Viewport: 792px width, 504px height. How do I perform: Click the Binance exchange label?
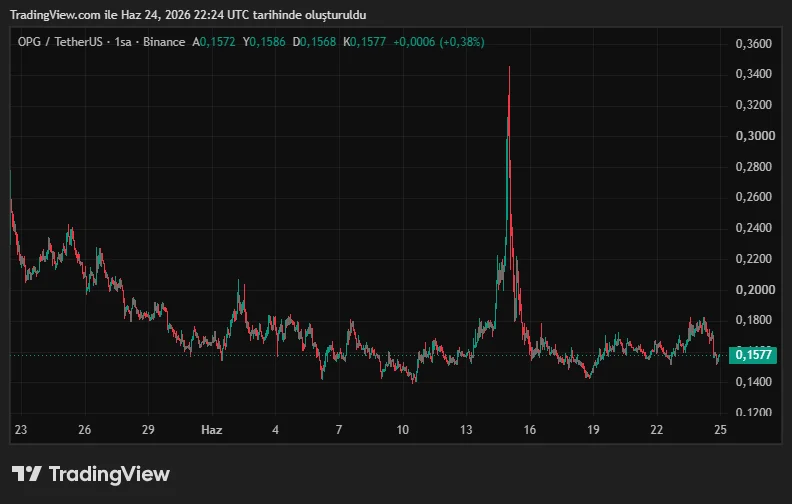[164, 42]
